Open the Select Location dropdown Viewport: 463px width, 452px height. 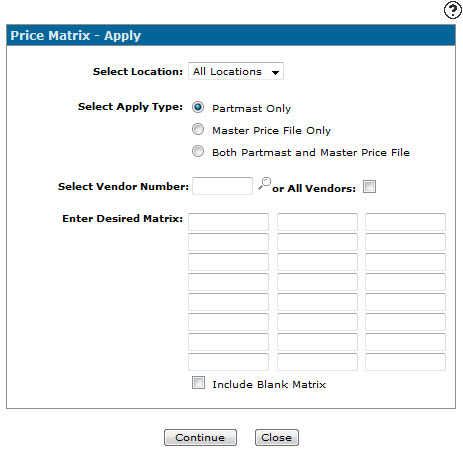[x=236, y=71]
